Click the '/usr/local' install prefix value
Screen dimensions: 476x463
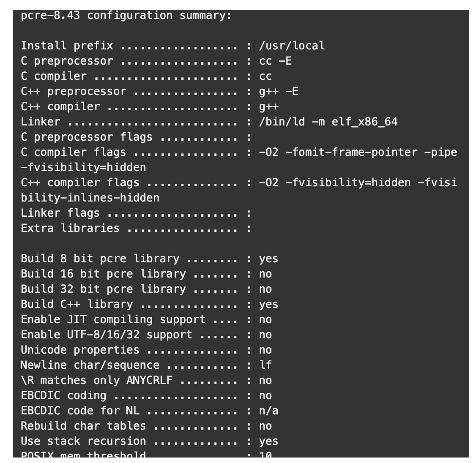pos(292,46)
